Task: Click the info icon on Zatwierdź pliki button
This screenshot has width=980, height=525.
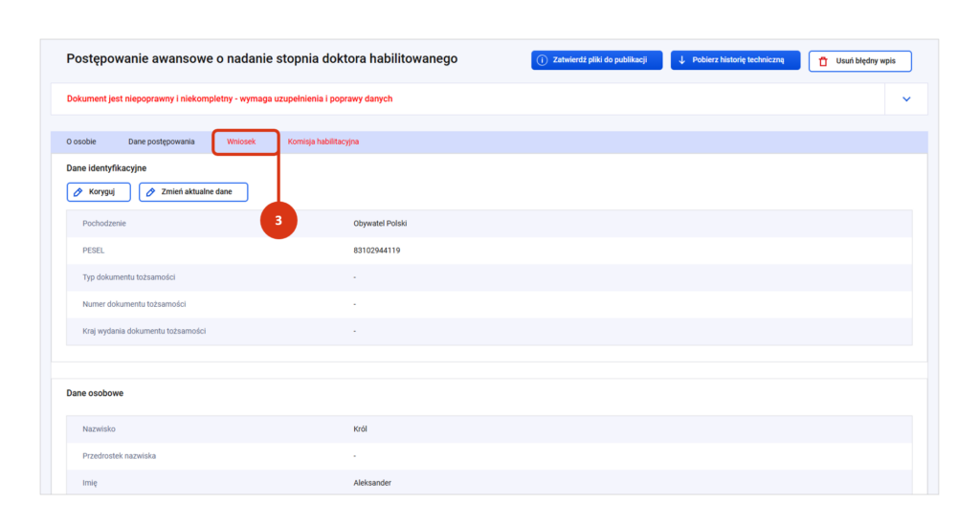Action: point(543,60)
